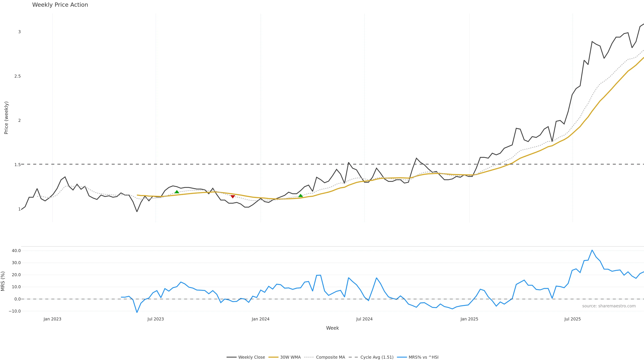Click the green up-triangle marker near Jul 2023
This screenshot has height=362, width=644.
point(177,192)
